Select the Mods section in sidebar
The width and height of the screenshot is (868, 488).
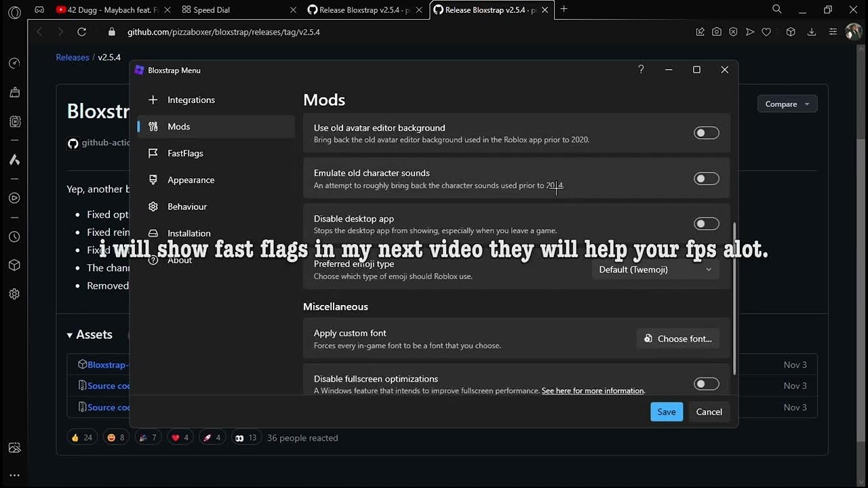[216, 127]
